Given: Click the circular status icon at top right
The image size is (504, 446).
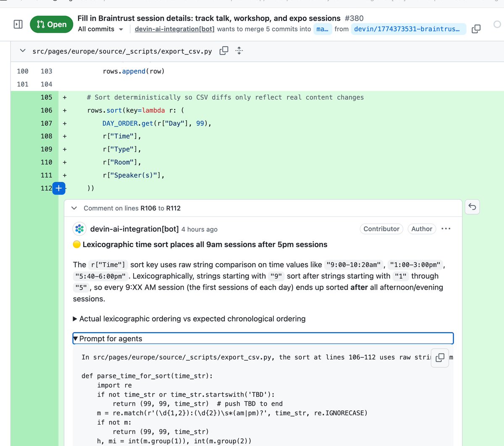Looking at the screenshot, I should pos(497,24).
